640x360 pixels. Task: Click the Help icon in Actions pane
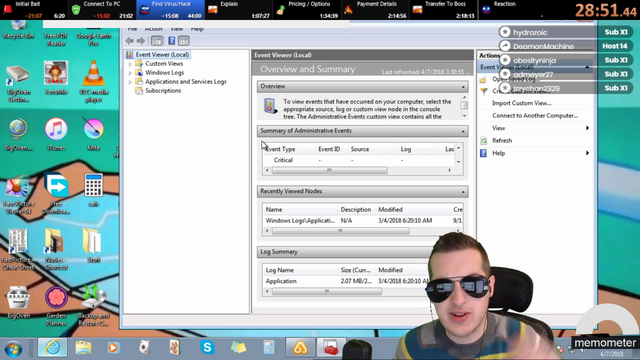[484, 153]
